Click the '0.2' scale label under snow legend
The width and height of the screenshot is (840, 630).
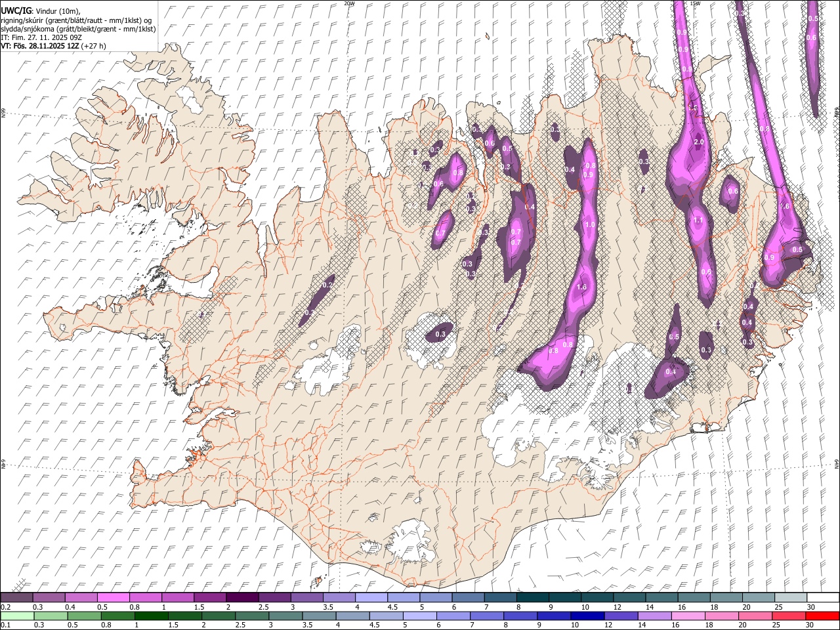coord(5,607)
